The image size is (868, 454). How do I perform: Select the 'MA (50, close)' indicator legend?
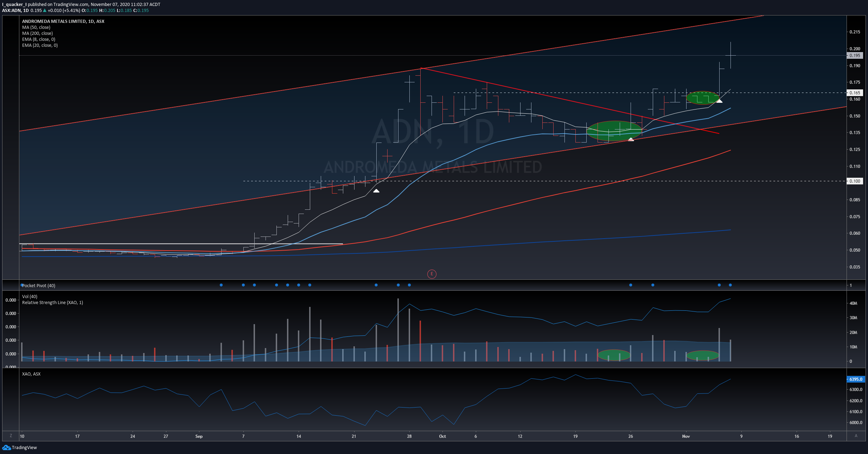pos(36,27)
